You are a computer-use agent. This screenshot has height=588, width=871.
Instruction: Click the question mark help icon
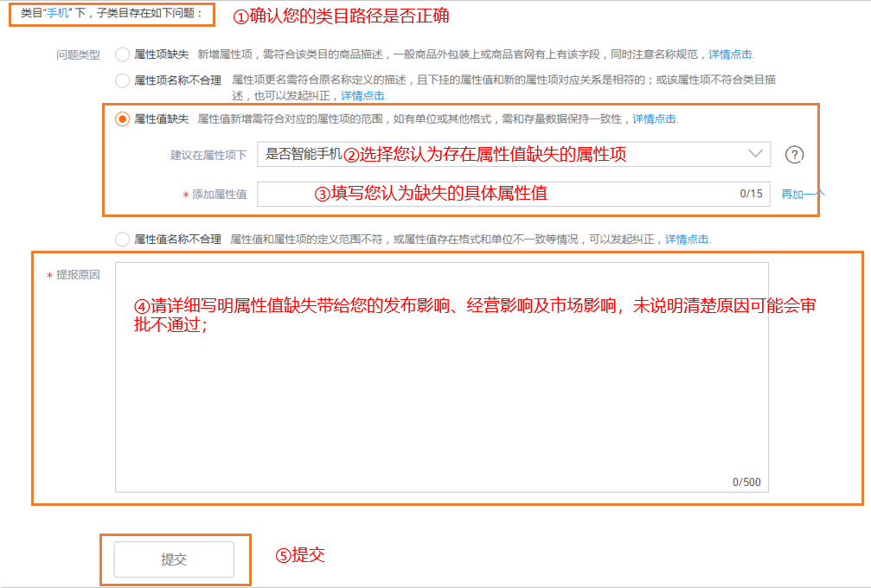click(x=794, y=155)
